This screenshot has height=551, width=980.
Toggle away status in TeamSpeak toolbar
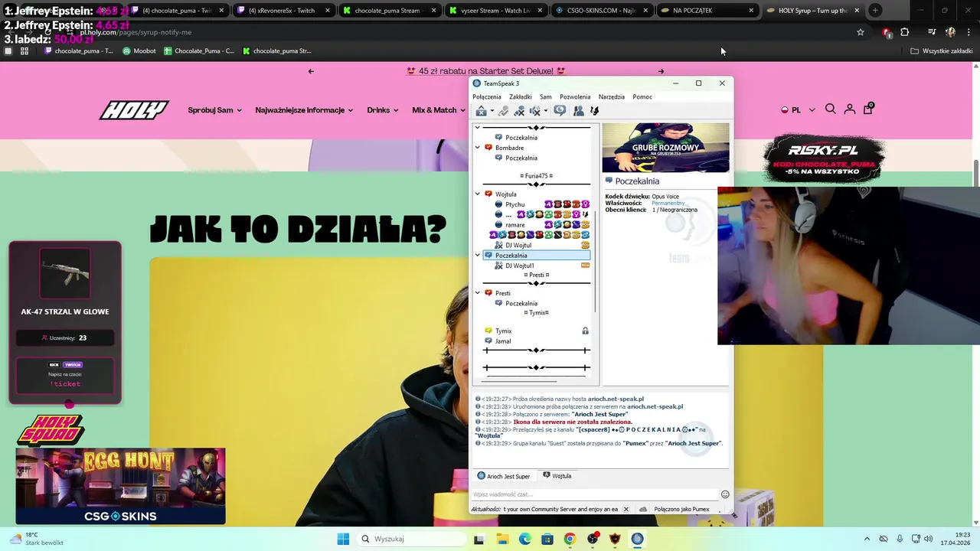click(x=560, y=111)
